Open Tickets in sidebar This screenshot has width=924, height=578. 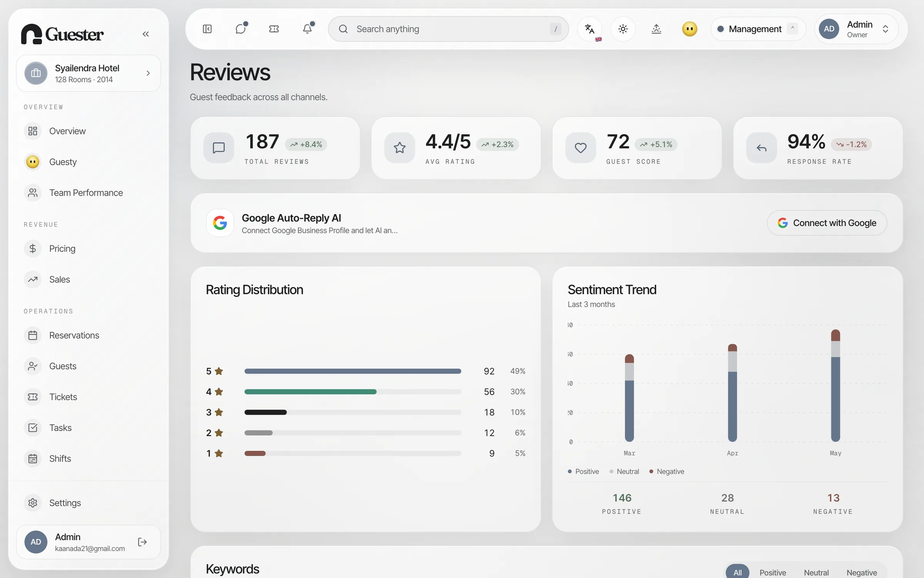tap(89, 397)
